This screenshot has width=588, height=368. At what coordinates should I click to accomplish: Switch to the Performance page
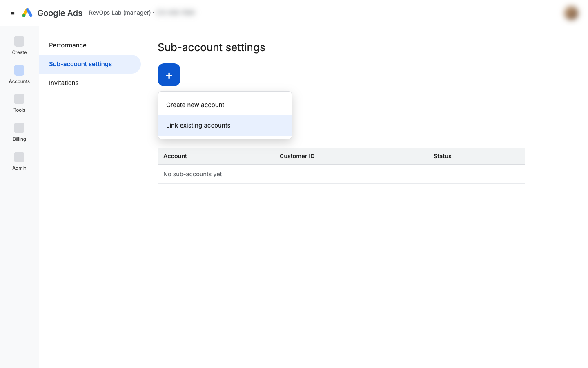tap(90, 45)
